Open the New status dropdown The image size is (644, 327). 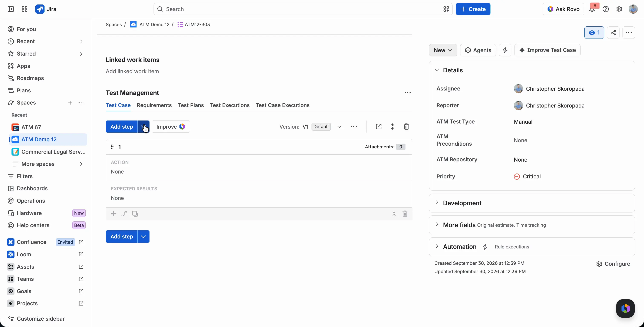443,50
